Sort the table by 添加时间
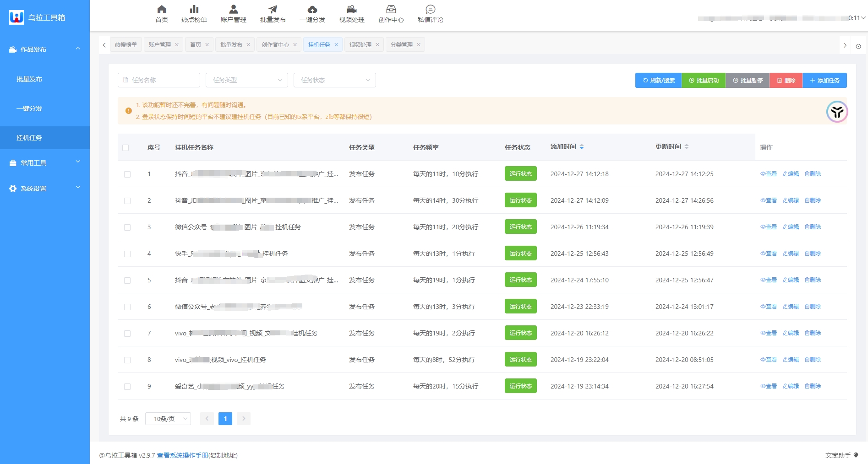The width and height of the screenshot is (868, 464). coord(582,147)
